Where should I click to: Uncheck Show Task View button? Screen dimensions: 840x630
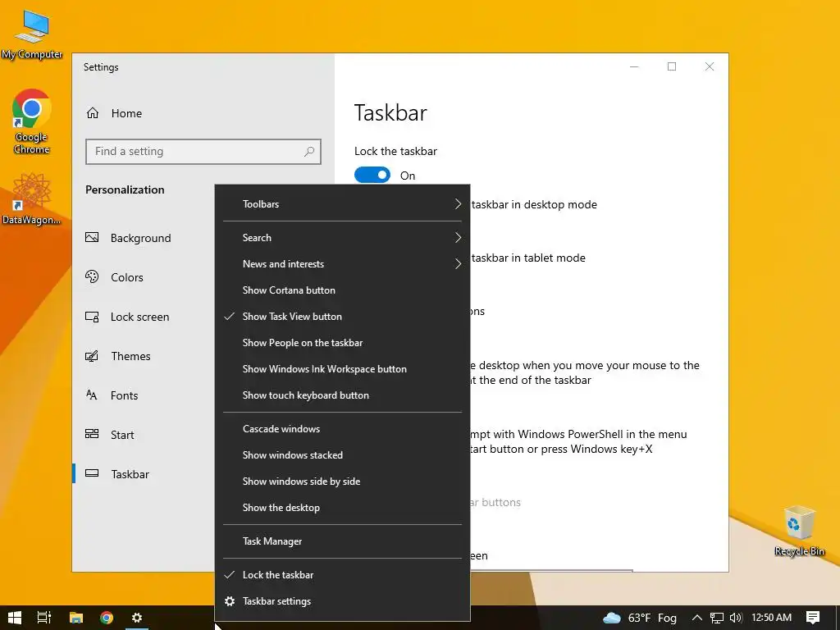(342, 316)
